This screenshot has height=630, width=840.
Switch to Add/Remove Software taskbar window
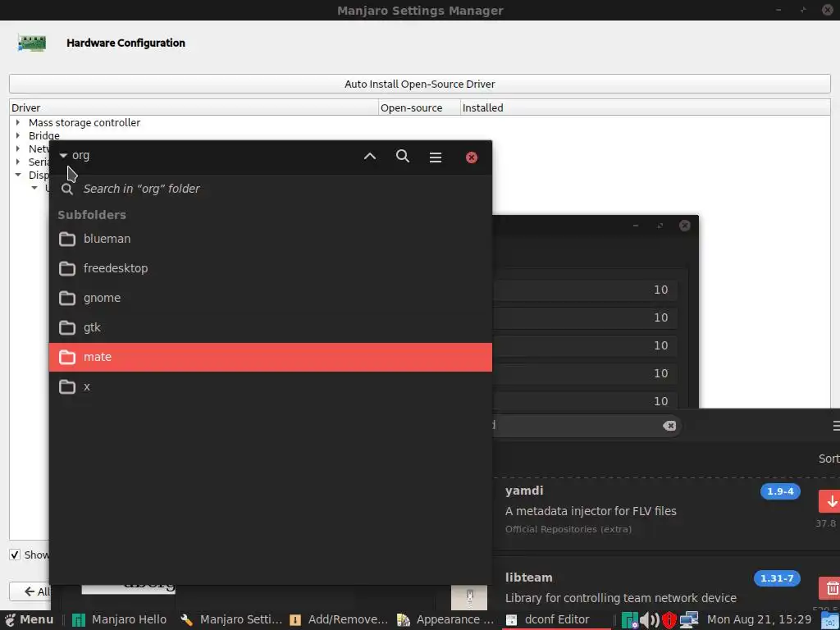point(339,620)
